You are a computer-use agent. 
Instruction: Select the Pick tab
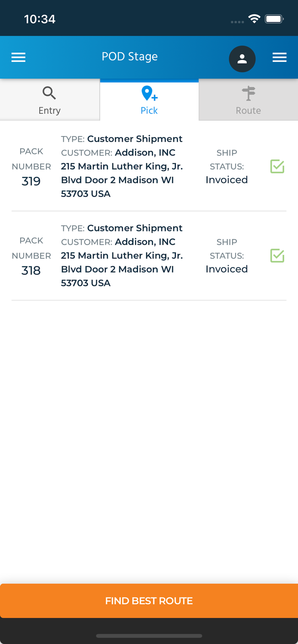tap(148, 100)
